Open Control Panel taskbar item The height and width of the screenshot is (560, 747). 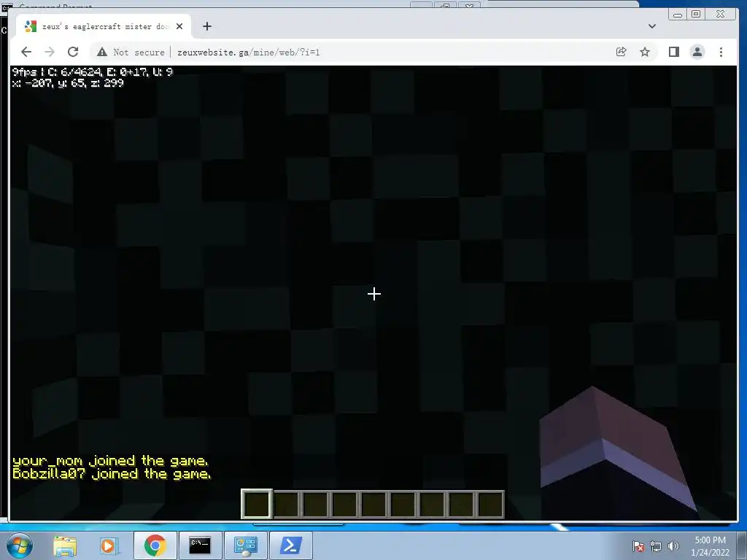[x=245, y=545]
